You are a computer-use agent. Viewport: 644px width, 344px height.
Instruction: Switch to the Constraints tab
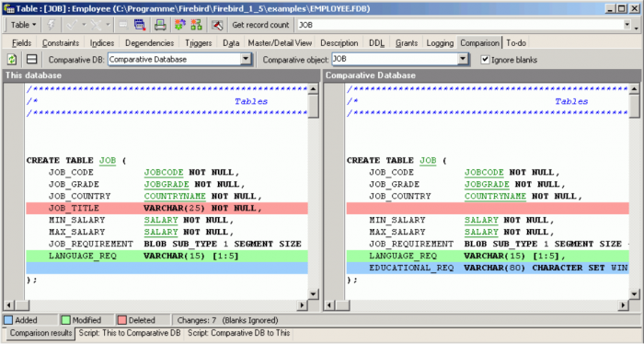(x=61, y=42)
